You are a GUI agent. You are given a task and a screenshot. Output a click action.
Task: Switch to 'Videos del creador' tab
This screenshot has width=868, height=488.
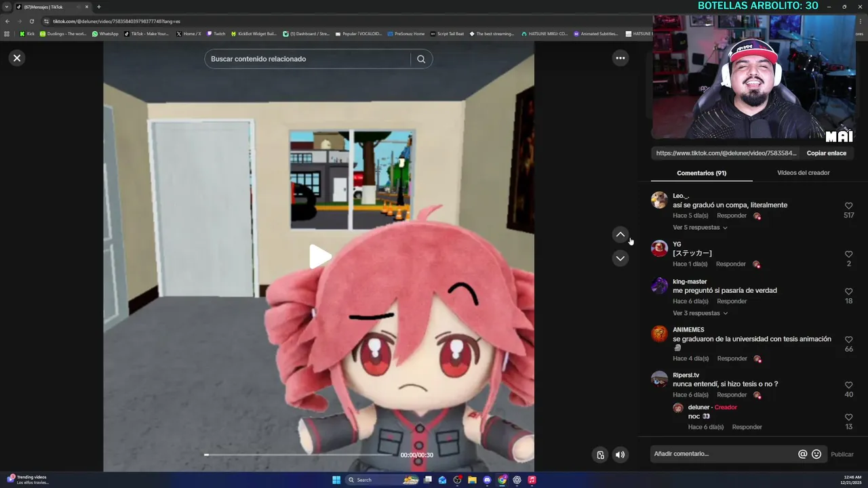803,173
